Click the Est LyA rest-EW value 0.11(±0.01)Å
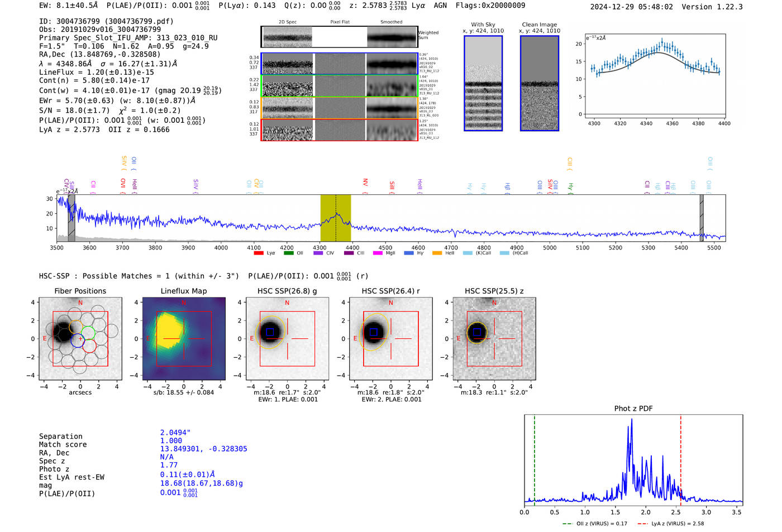 tap(188, 475)
